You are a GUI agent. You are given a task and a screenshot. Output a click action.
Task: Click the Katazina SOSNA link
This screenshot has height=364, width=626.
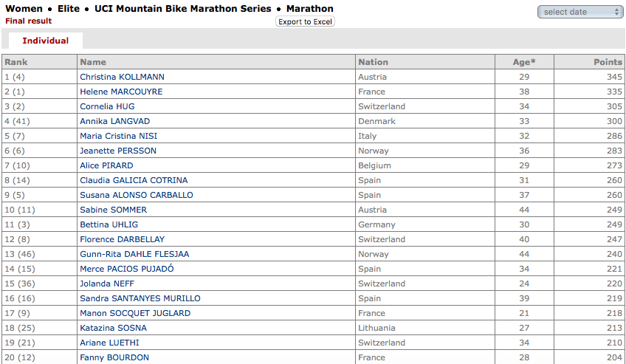(113, 328)
